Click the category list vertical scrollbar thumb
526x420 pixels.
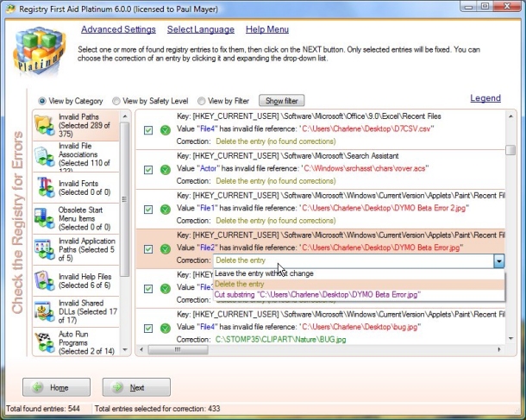(x=124, y=199)
